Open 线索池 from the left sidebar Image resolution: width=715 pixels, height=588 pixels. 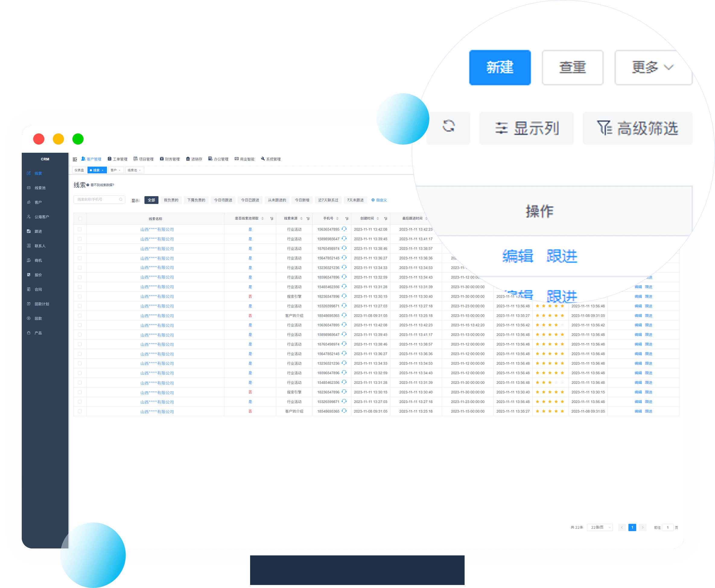pyautogui.click(x=40, y=188)
